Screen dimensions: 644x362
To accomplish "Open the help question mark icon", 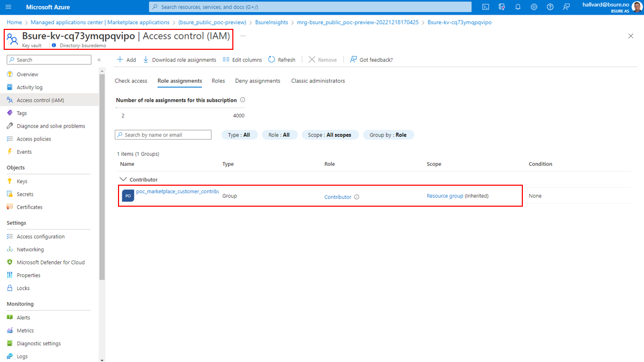I will click(x=550, y=7).
